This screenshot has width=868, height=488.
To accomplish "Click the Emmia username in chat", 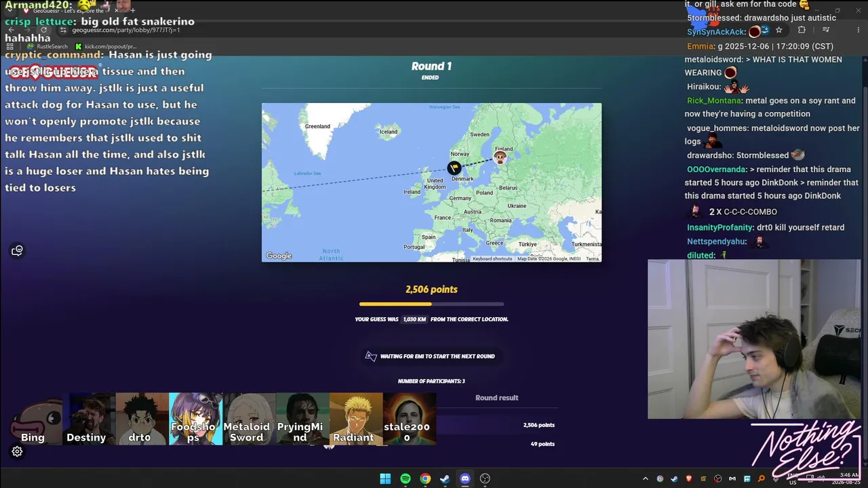I will pyautogui.click(x=701, y=46).
